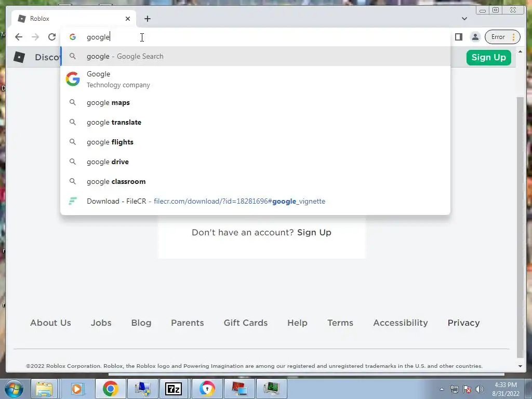Switch to Chrome in the taskbar
Viewport: 532px width, 399px height.
[x=110, y=389]
